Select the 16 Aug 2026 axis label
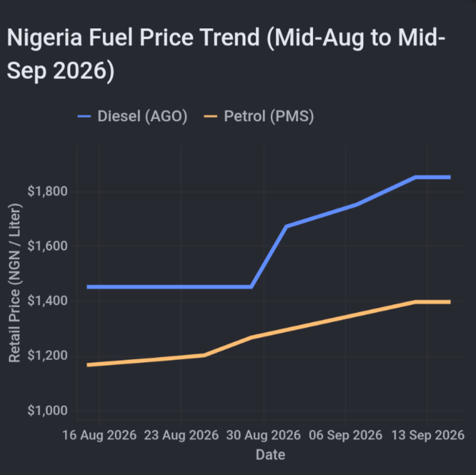Image resolution: width=476 pixels, height=475 pixels. click(x=99, y=435)
